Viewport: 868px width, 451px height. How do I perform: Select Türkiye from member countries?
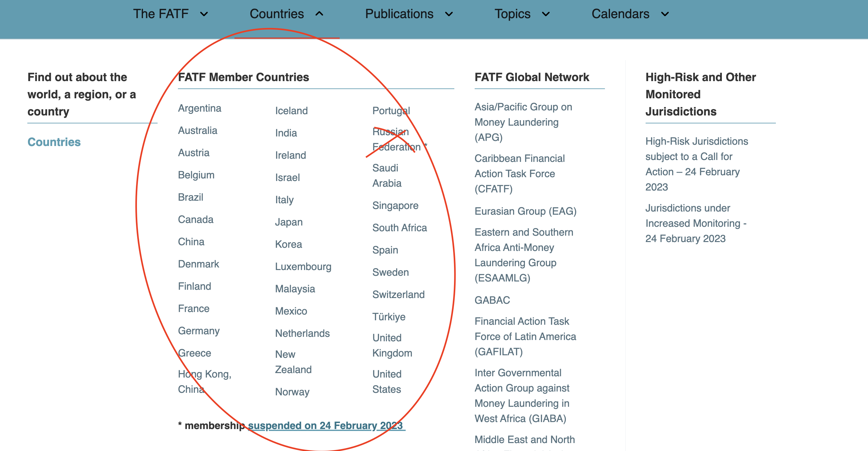[x=389, y=316]
